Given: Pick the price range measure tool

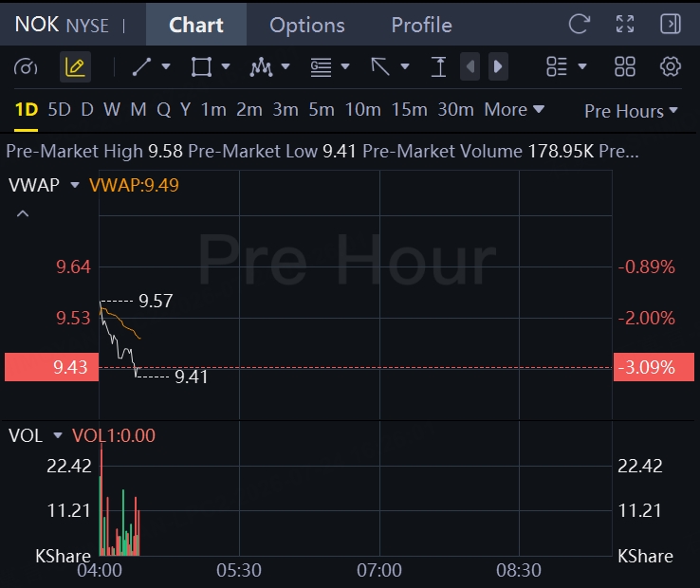Looking at the screenshot, I should point(439,67).
